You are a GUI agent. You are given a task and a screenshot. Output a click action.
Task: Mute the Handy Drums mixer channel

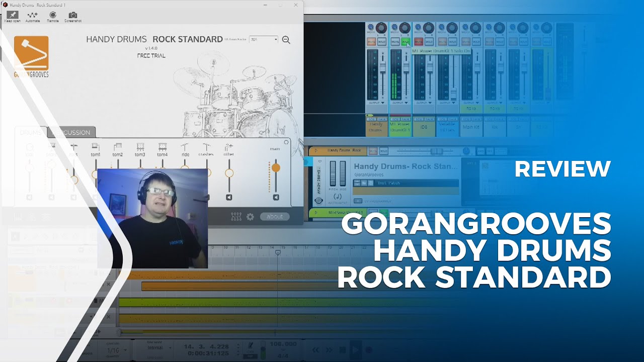[371, 42]
